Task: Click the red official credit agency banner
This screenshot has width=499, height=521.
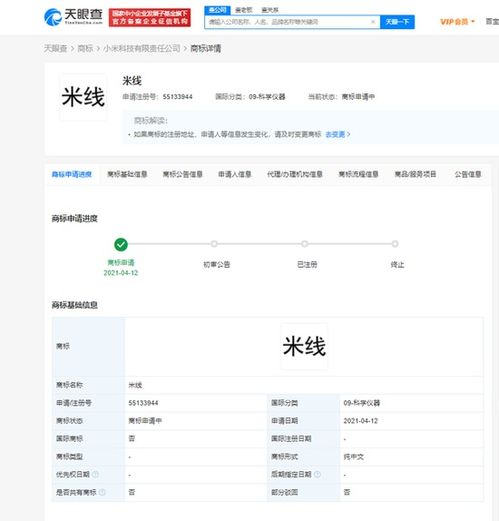Action: pos(150,17)
